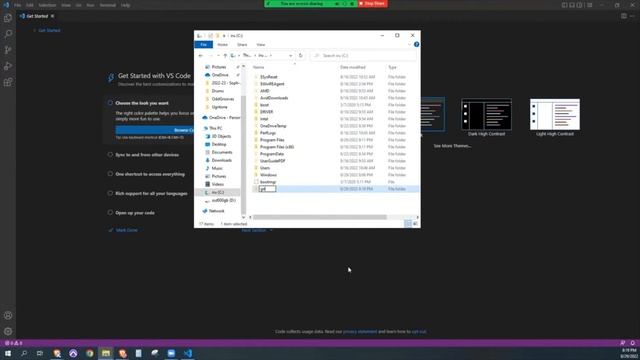Click the Windows Start button
This screenshot has width=640, height=360.
[8, 353]
